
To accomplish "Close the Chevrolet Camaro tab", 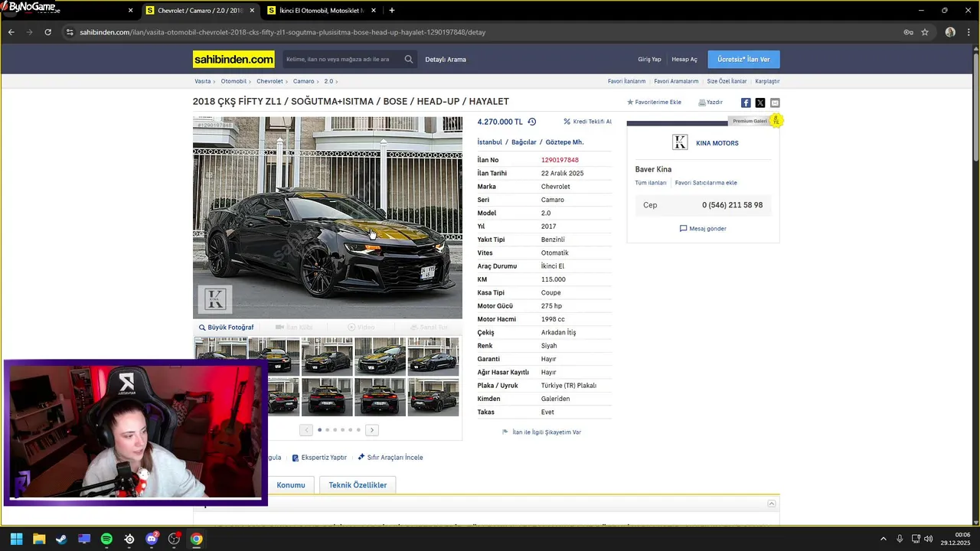I will tap(252, 11).
